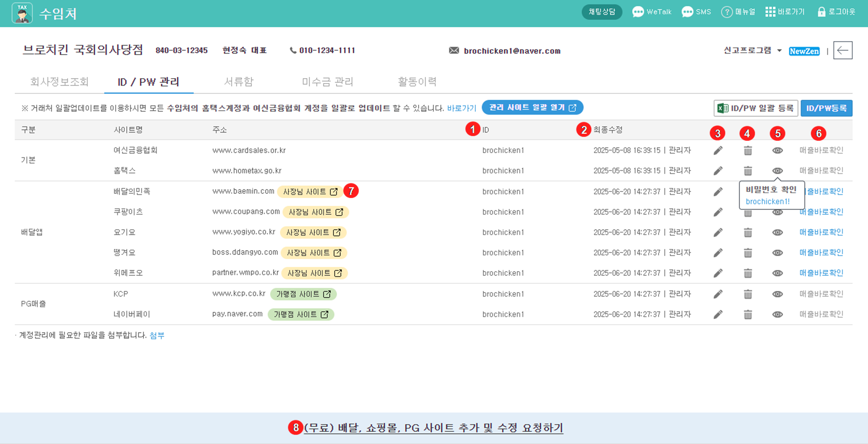This screenshot has height=444, width=868.
Task: Reveal 네이버페이 password with eye icon
Action: coord(777,315)
